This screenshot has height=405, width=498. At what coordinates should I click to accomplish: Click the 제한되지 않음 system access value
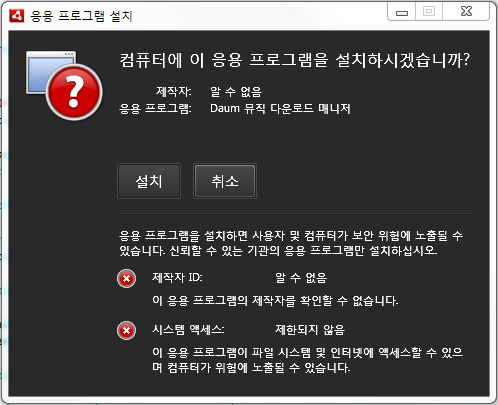[310, 330]
